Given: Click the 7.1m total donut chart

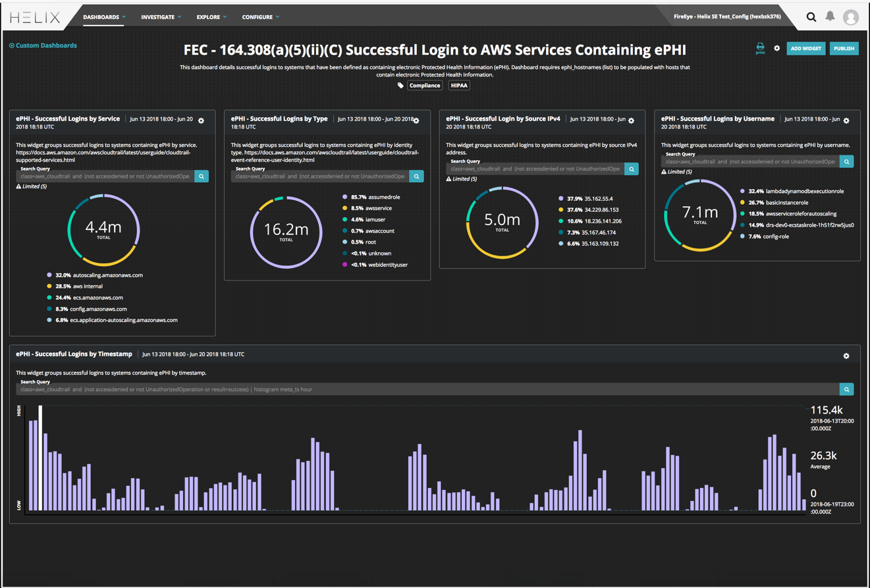Looking at the screenshot, I should (700, 215).
